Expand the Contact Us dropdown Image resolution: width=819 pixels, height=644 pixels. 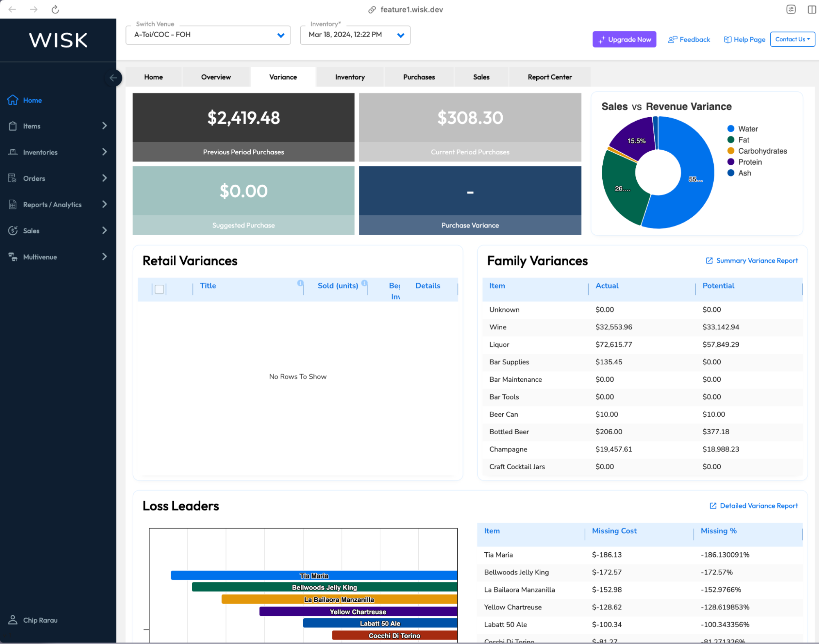[792, 39]
